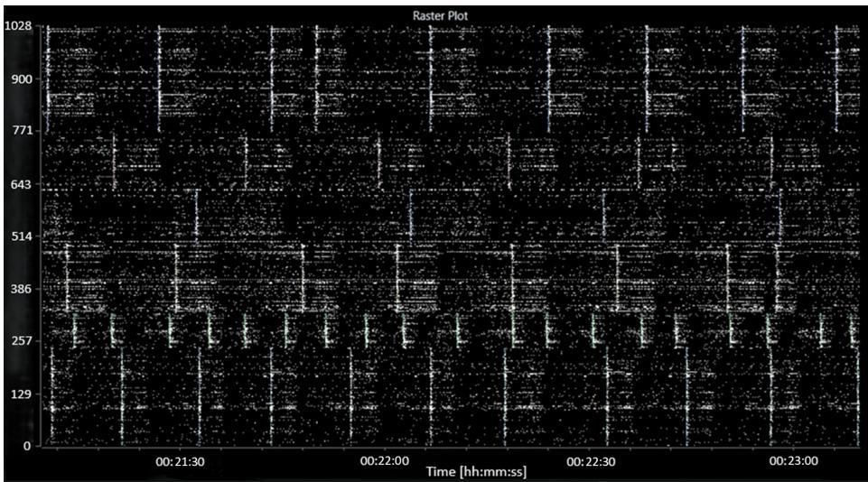The height and width of the screenshot is (482, 868).
Task: Select the 00:23:00 time label
Action: tap(794, 460)
